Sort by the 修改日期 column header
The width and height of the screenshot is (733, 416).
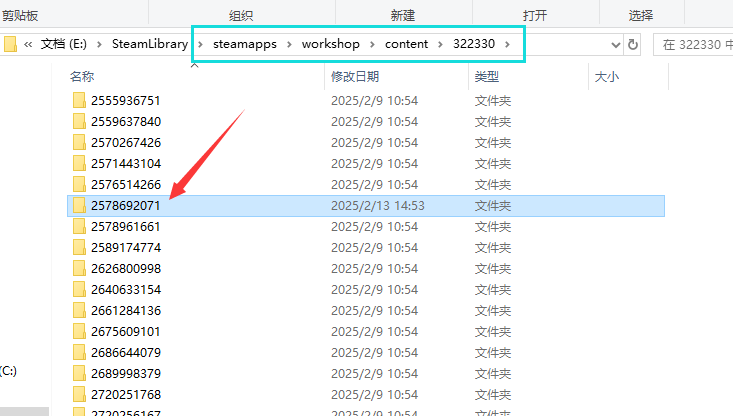(354, 76)
